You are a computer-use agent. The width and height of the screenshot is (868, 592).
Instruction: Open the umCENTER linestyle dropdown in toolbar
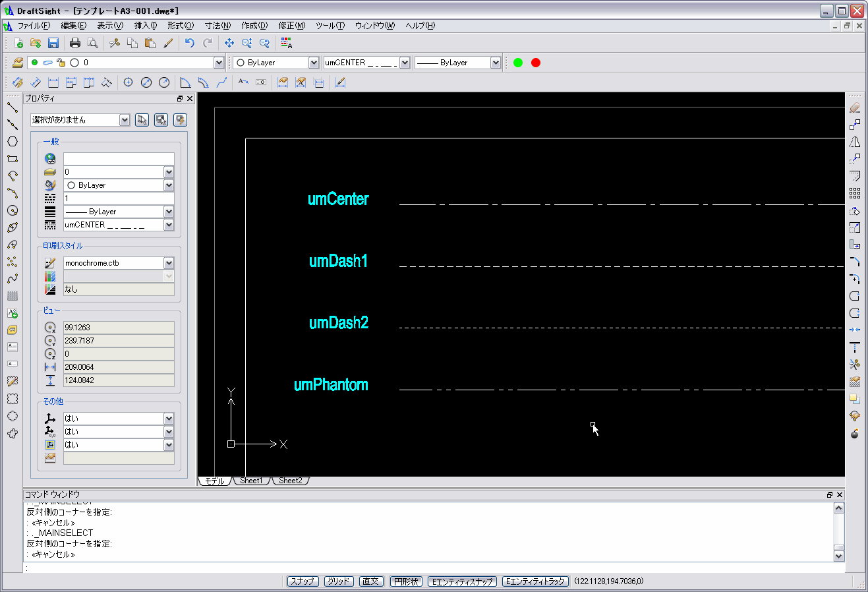pos(405,63)
